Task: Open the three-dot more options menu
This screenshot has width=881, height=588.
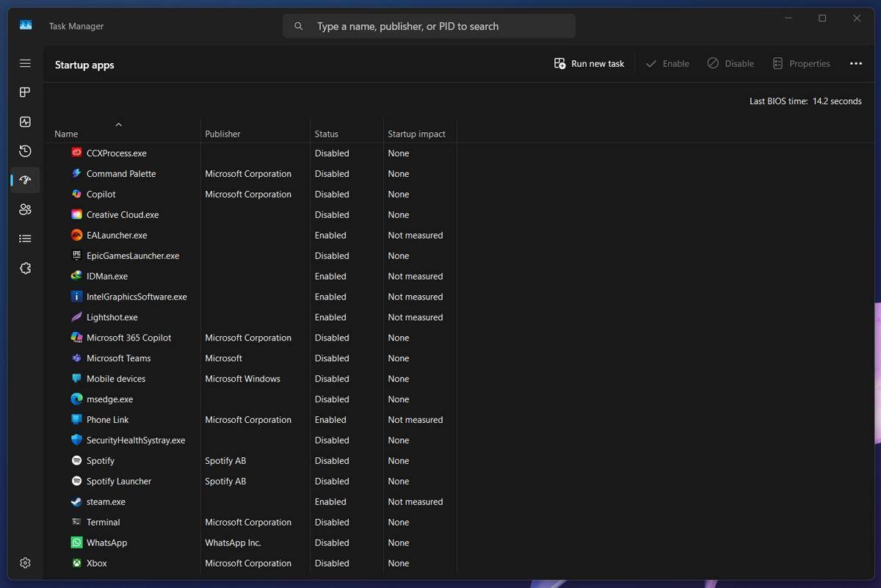Action: 856,64
